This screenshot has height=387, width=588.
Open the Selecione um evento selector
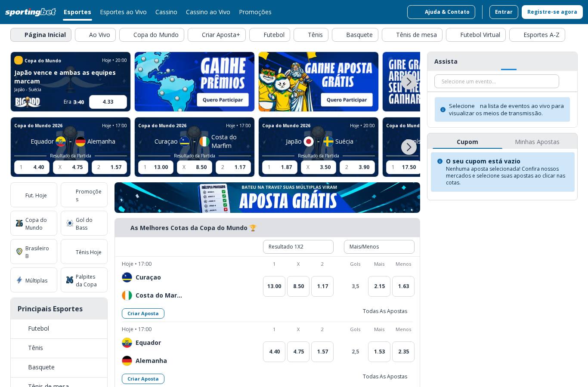coord(497,81)
